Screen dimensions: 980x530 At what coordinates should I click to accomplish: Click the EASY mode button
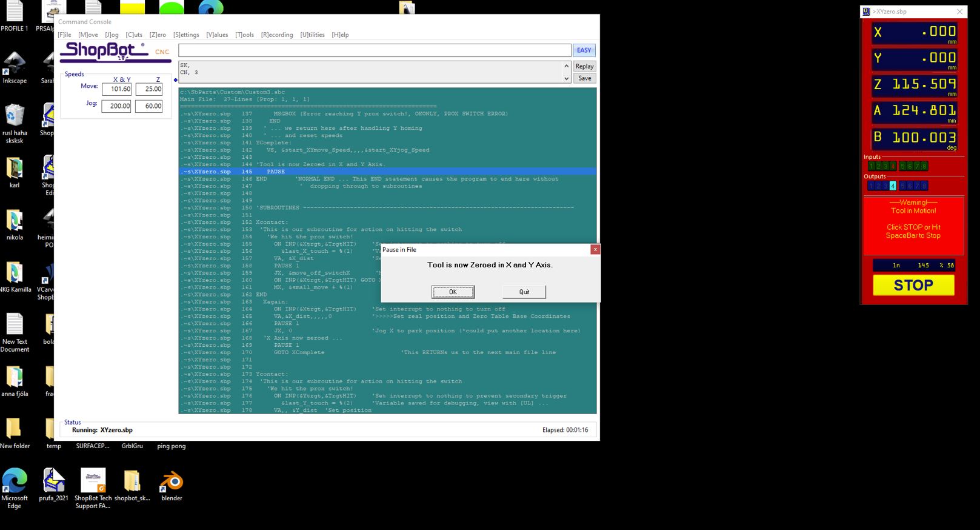pos(584,50)
